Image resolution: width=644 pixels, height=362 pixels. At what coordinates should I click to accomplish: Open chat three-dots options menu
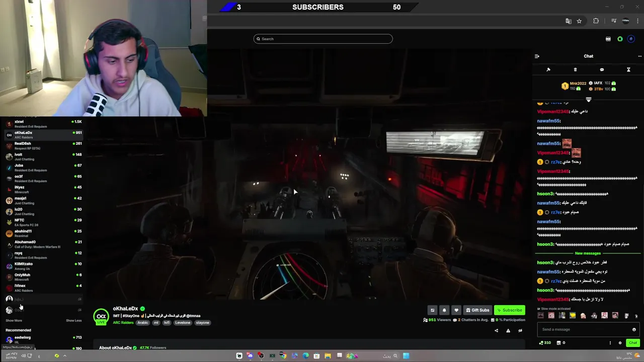pyautogui.click(x=639, y=56)
